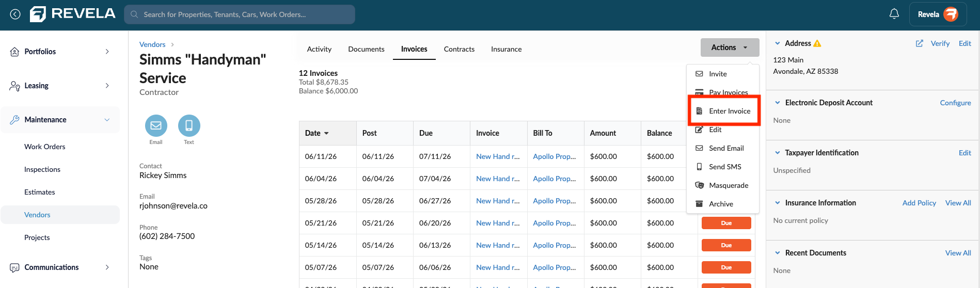
Task: Open the Revela user account button
Action: pyautogui.click(x=937, y=14)
